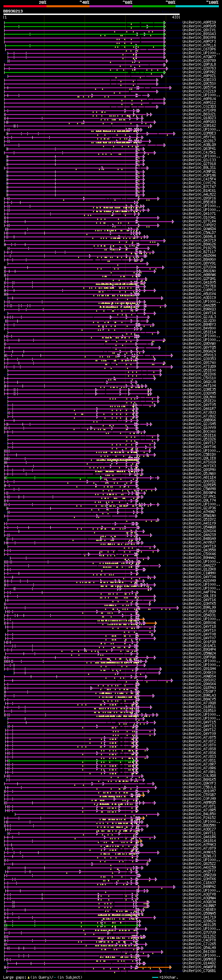Open subject UniRef100_A7IUD9
This screenshot has width=222, height=980.
point(199,367)
